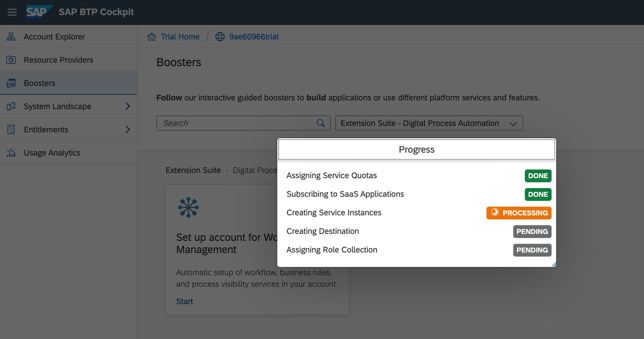Image resolution: width=644 pixels, height=339 pixels.
Task: Click the SAP BTP Cockpit title
Action: click(x=96, y=12)
